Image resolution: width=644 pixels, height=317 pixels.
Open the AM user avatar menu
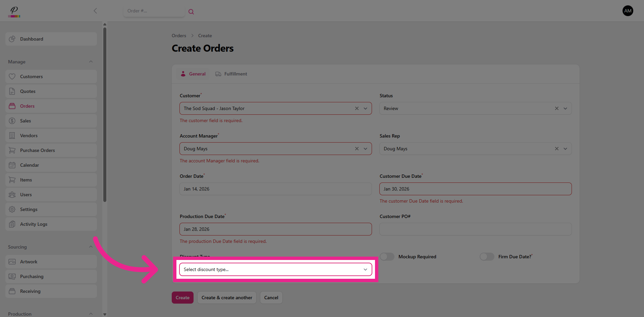coord(628,11)
